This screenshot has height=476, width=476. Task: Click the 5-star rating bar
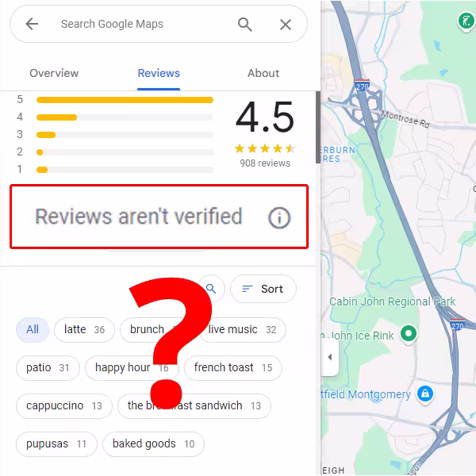125,100
